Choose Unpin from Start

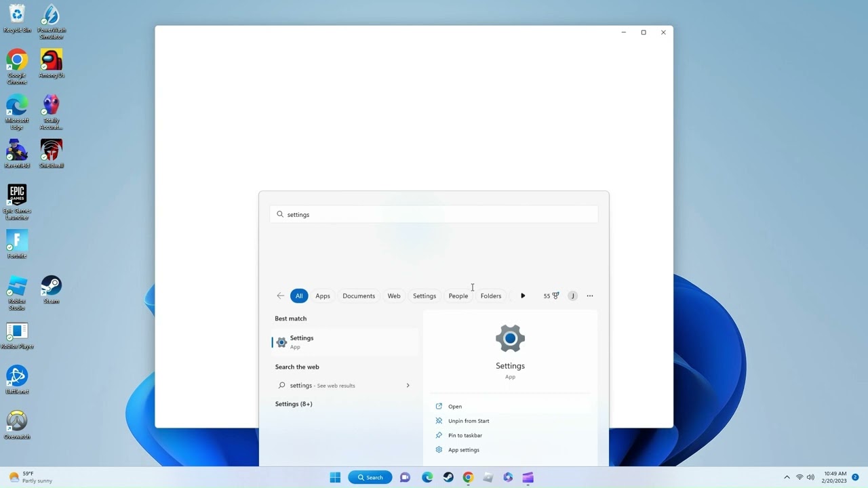pyautogui.click(x=510, y=421)
